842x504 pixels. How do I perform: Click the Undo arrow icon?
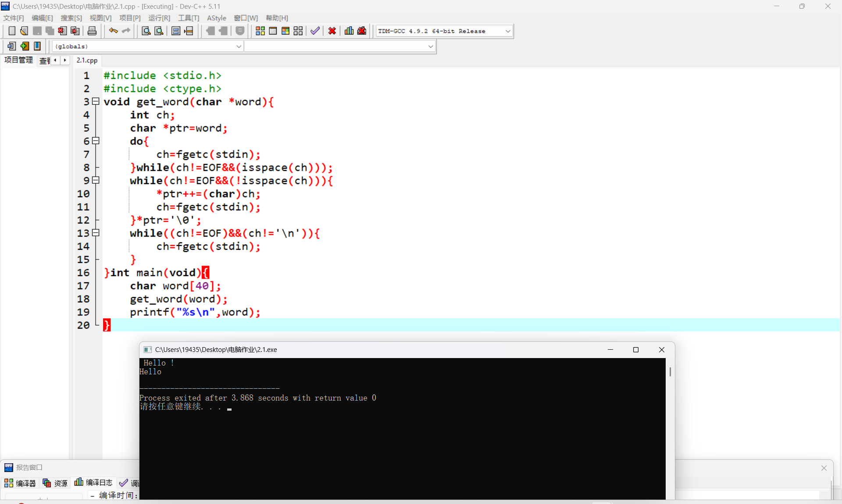[113, 31]
